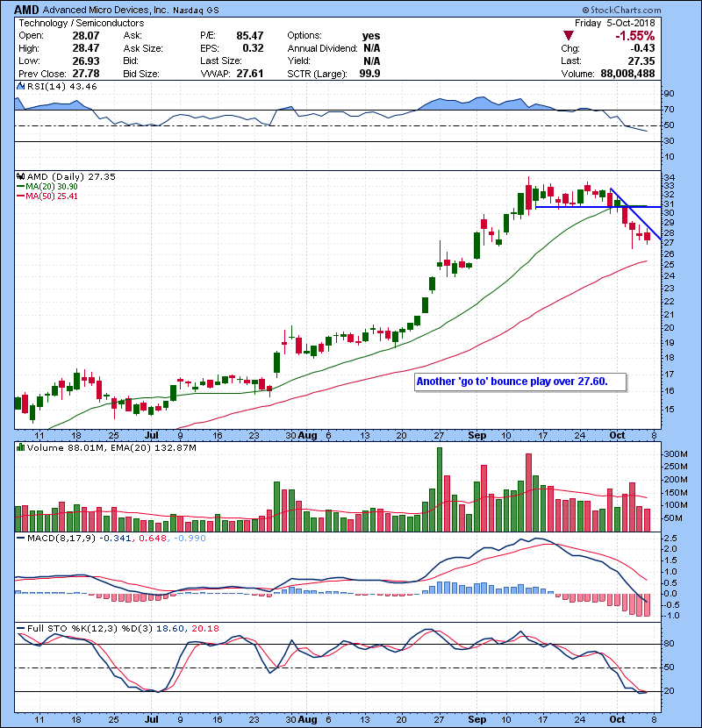The width and height of the screenshot is (702, 728).
Task: Click the stochastic 80 scale label
Action: point(669,644)
